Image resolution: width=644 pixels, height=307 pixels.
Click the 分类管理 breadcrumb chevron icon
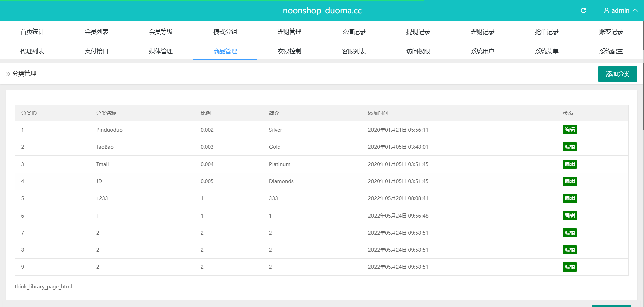tap(8, 74)
